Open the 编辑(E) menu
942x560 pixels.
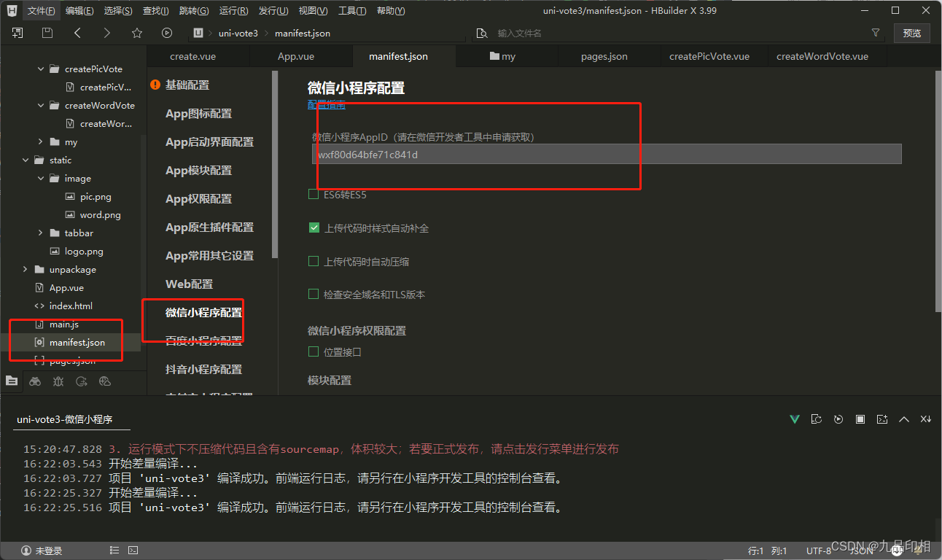[79, 11]
